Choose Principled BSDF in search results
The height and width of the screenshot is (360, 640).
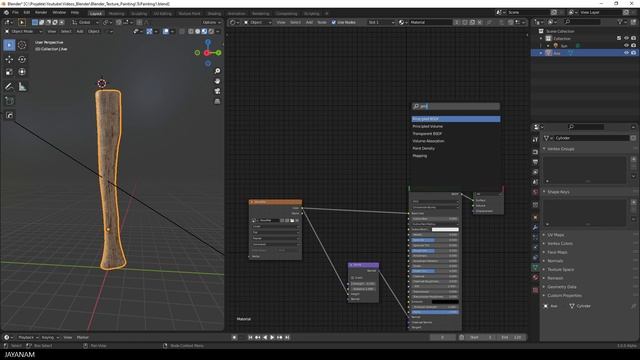coord(456,119)
